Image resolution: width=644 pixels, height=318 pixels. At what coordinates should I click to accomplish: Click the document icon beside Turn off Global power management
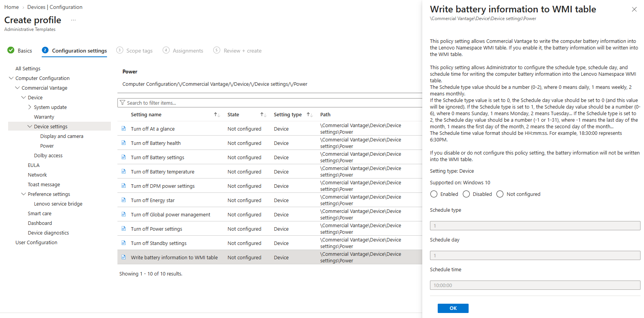tap(124, 214)
